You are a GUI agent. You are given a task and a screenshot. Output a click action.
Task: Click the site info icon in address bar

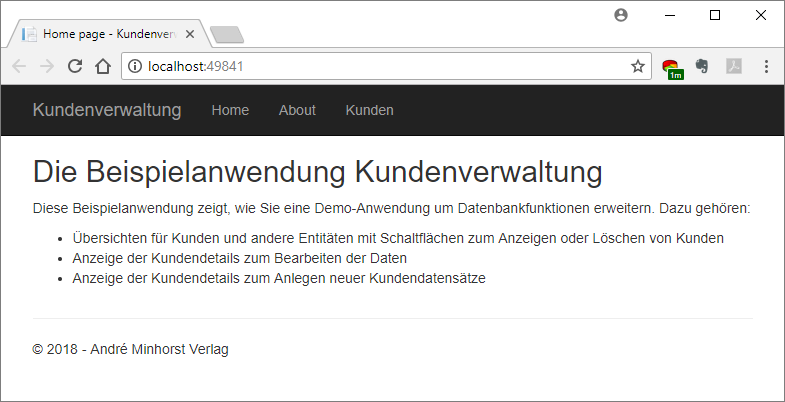pyautogui.click(x=135, y=66)
